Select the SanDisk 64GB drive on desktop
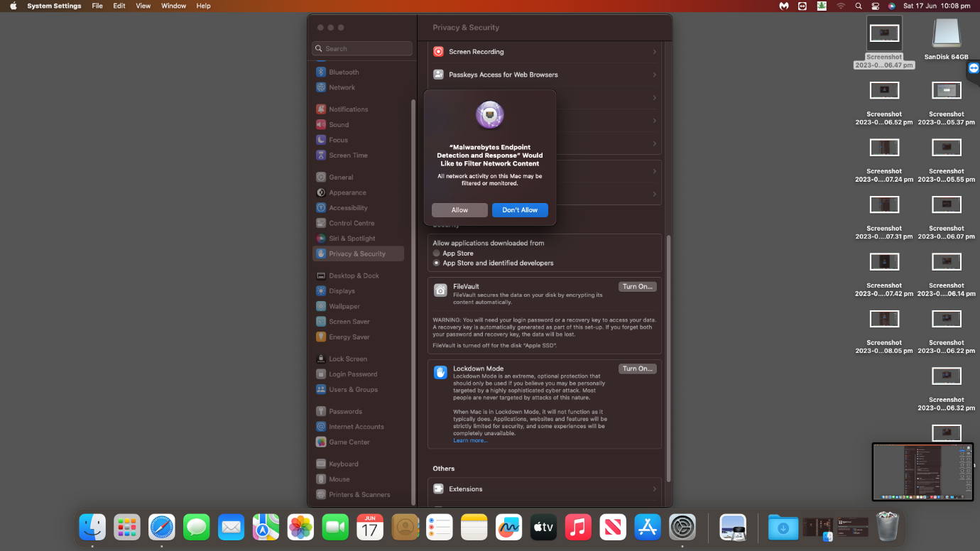 [x=947, y=38]
